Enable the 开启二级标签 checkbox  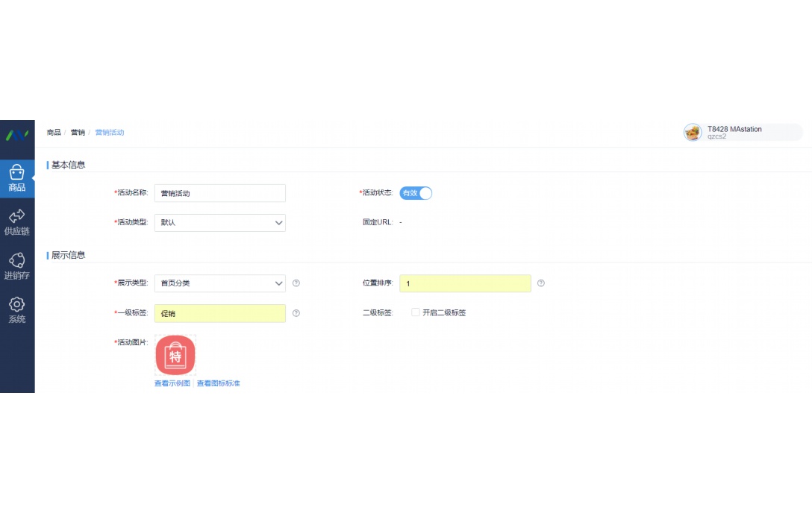pyautogui.click(x=415, y=312)
